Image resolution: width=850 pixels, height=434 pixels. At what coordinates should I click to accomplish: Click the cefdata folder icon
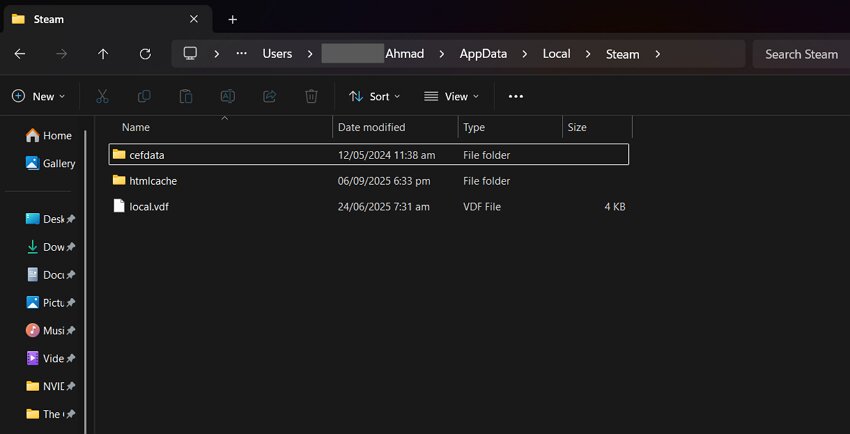(119, 154)
